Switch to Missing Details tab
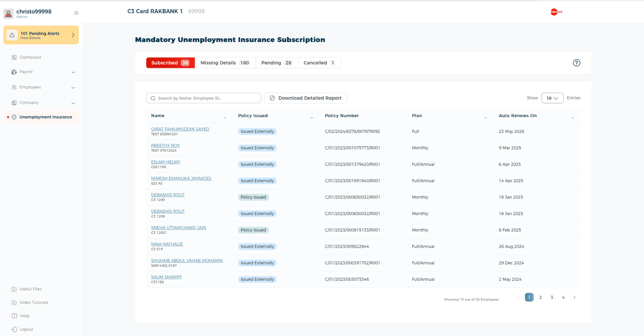 pyautogui.click(x=225, y=63)
